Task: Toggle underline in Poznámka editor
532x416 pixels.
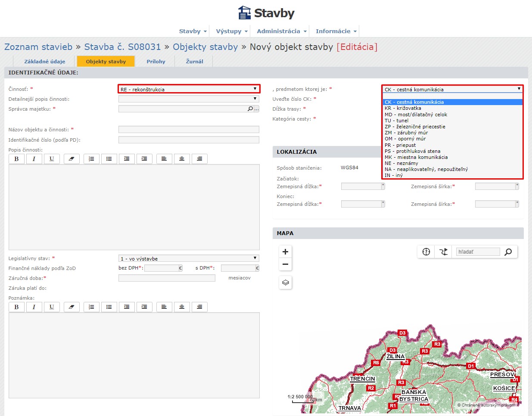Action: click(52, 307)
